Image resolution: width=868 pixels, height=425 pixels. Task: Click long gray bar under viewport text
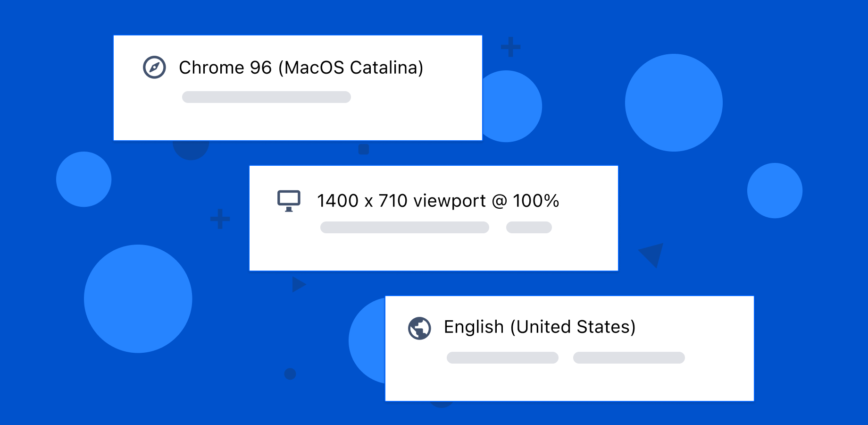(405, 227)
